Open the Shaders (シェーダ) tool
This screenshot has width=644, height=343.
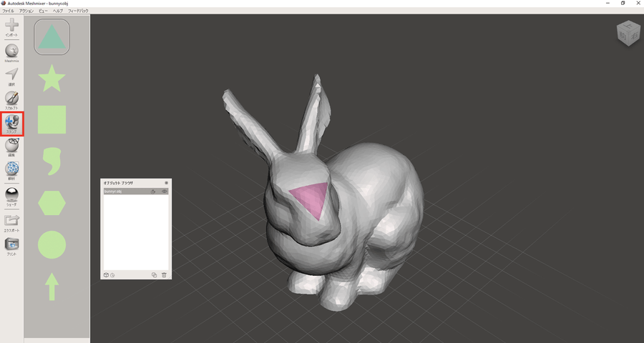click(x=11, y=194)
